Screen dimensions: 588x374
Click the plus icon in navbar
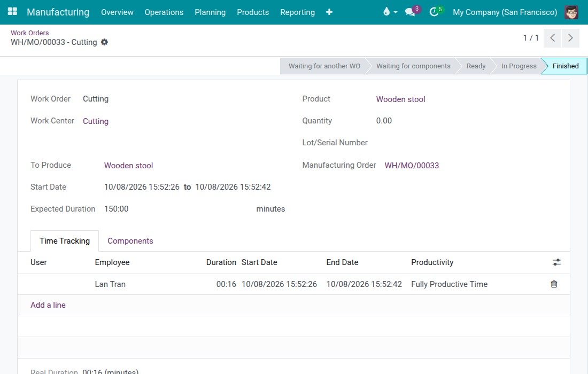click(329, 12)
